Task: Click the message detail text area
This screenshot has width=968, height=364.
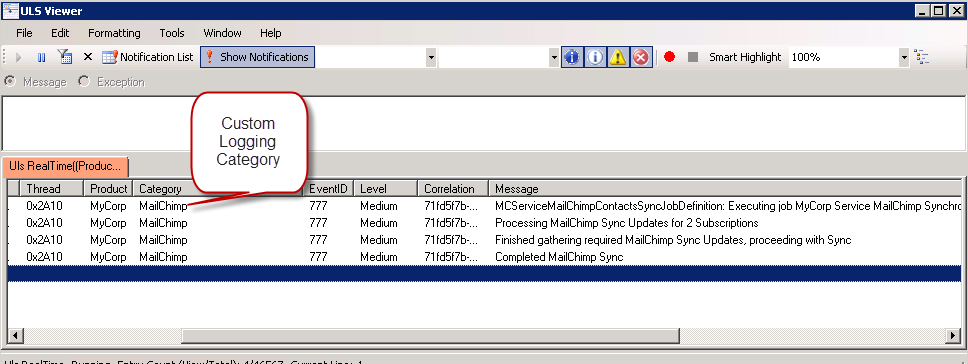Action: tap(484, 123)
